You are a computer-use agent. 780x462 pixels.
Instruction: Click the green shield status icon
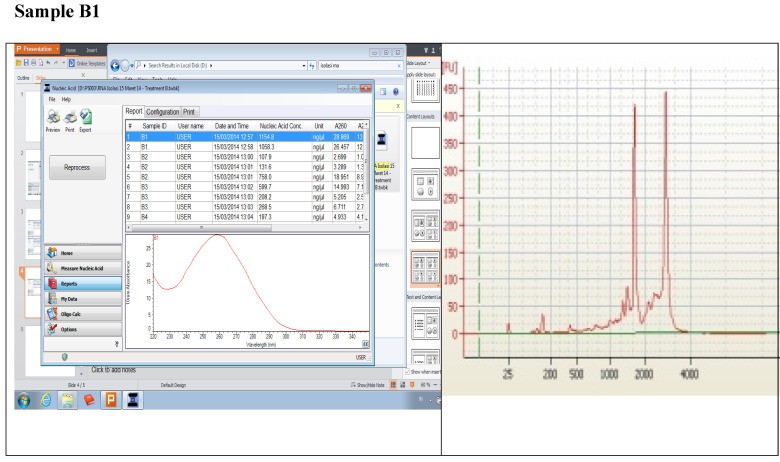[65, 357]
